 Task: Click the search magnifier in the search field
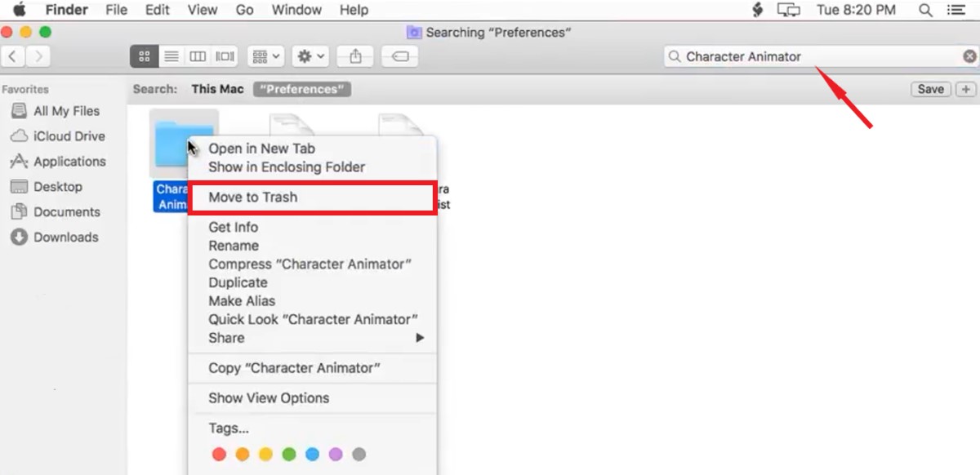675,56
